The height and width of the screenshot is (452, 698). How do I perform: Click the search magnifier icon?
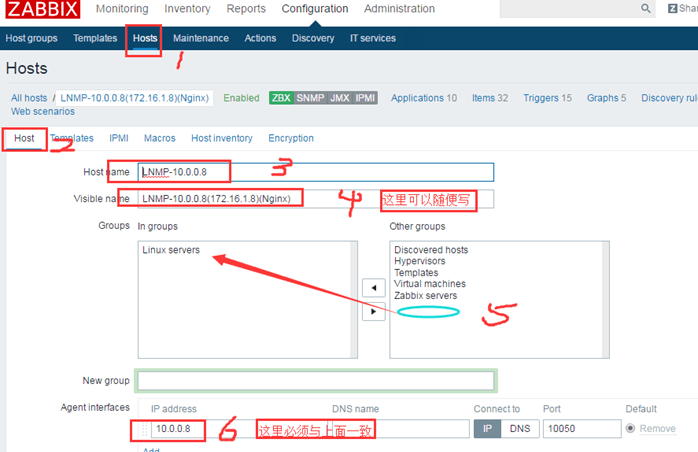645,8
